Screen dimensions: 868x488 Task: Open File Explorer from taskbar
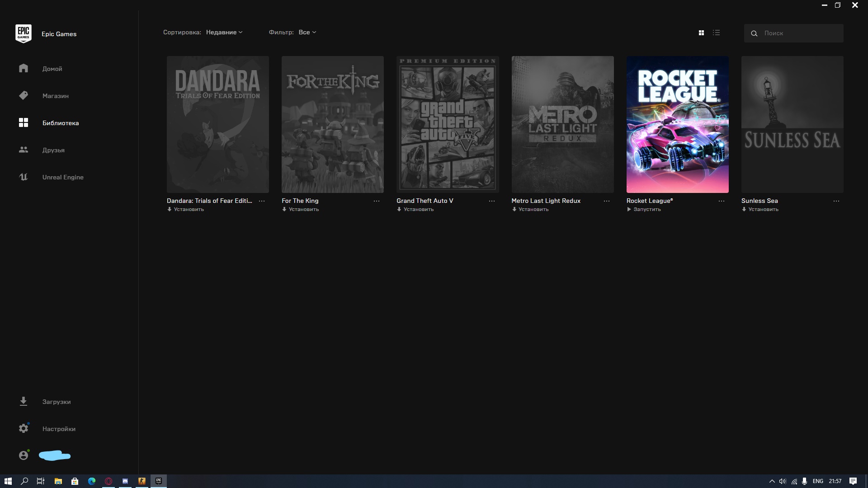coord(58,481)
